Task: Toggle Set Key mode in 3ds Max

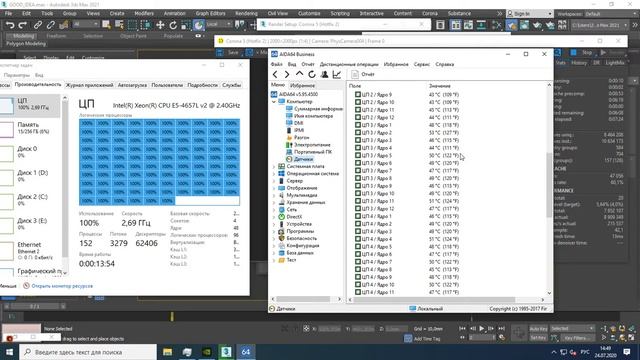Action: pos(538,338)
